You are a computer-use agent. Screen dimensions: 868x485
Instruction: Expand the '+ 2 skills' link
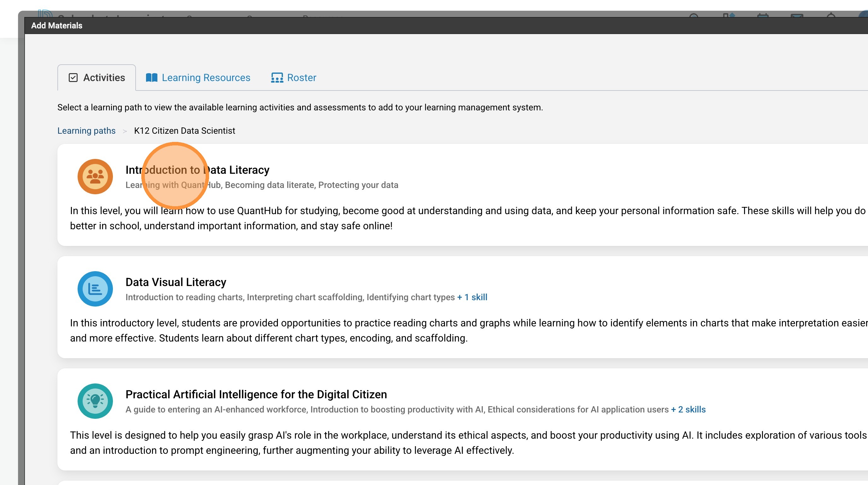coord(688,409)
